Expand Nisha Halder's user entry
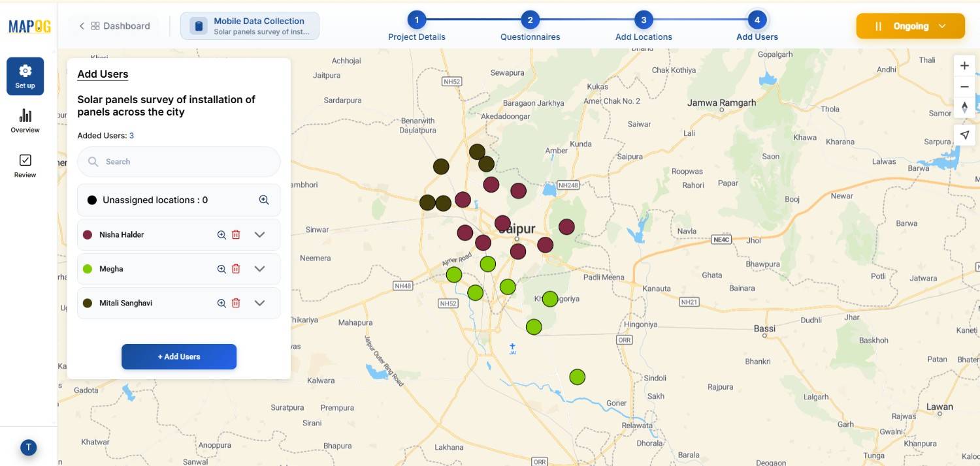 click(260, 234)
